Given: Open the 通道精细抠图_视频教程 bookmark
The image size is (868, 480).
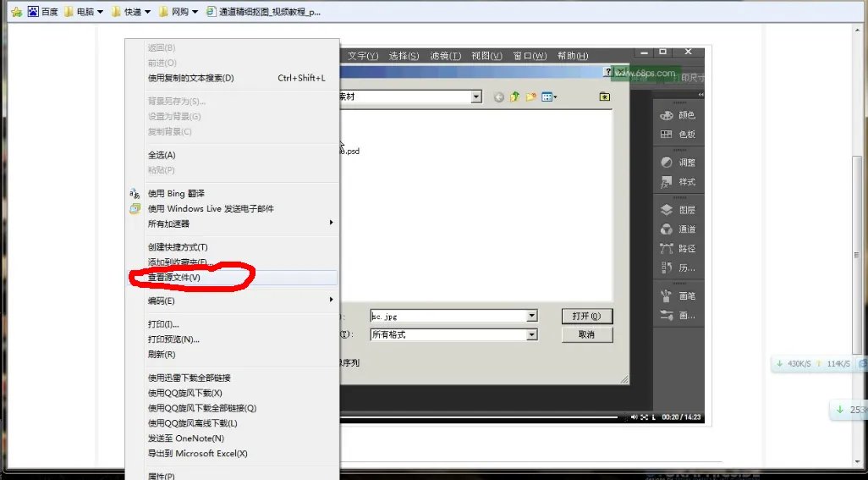Looking at the screenshot, I should 263,11.
